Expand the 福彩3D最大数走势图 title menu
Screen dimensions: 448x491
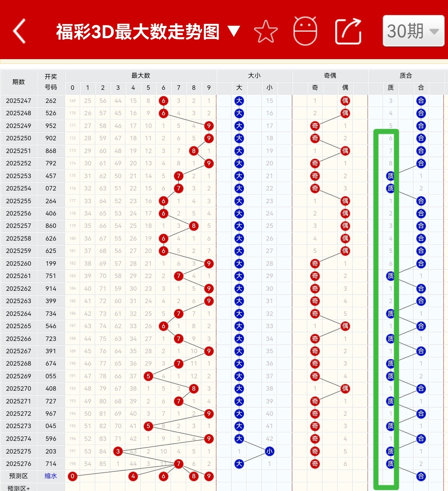point(147,32)
